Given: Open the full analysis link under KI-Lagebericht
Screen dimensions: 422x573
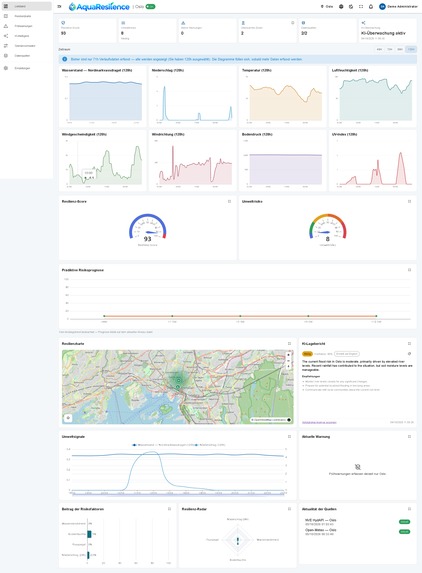Looking at the screenshot, I should (319, 422).
